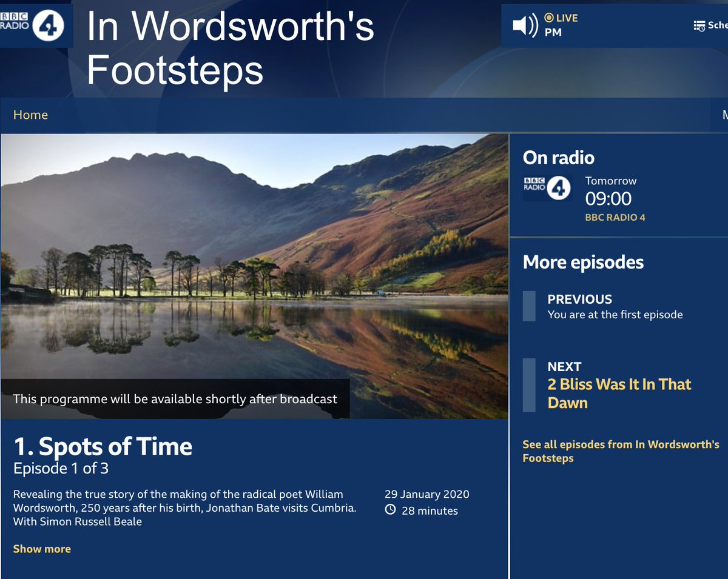Click the NEXT episode label
The height and width of the screenshot is (579, 728).
(564, 366)
